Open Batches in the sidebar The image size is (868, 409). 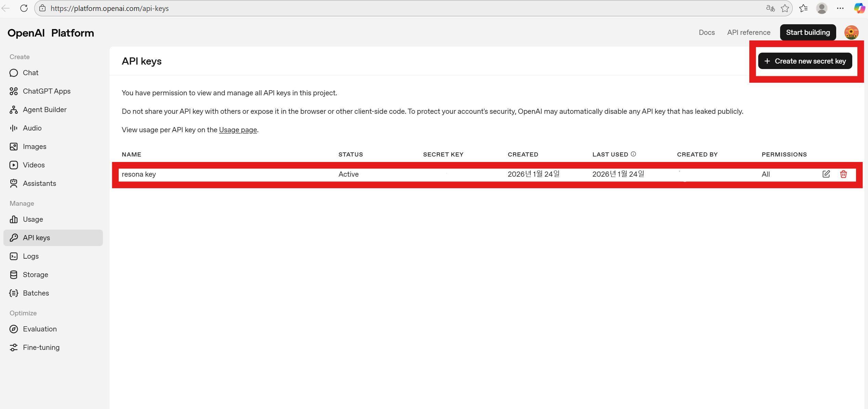53,293
